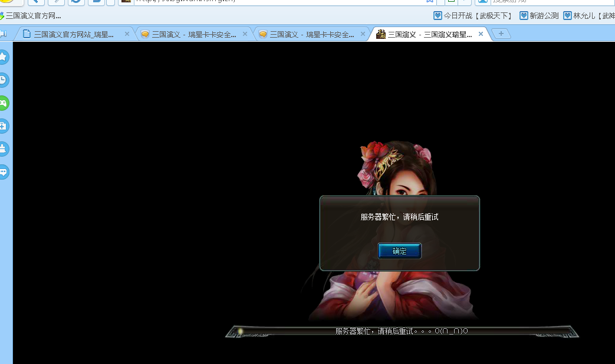The width and height of the screenshot is (615, 364).
Task: Open the 新游公测 bookmark
Action: coord(539,16)
